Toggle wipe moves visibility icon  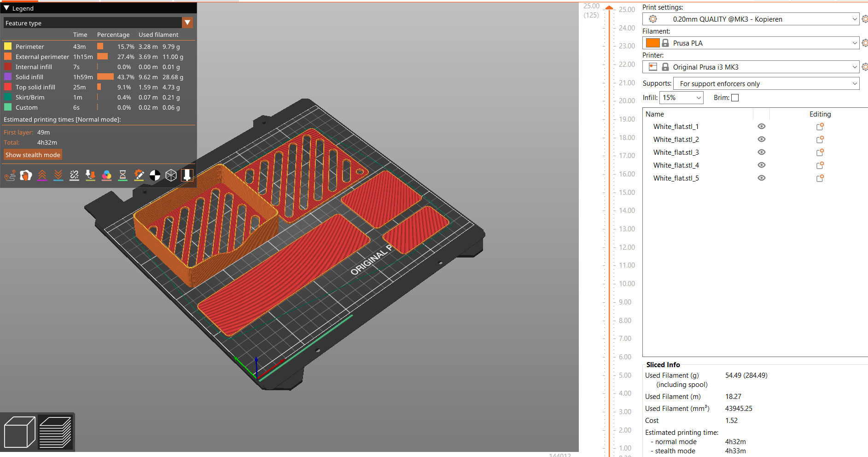(26, 176)
